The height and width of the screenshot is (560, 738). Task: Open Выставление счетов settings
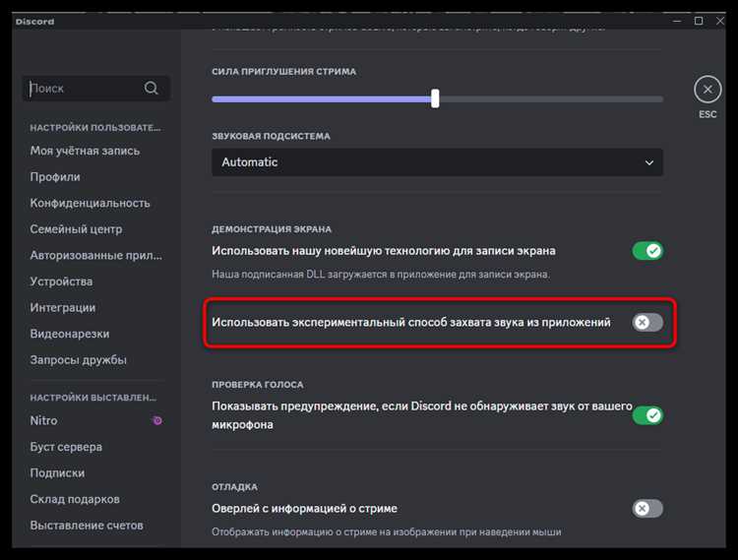click(x=87, y=526)
